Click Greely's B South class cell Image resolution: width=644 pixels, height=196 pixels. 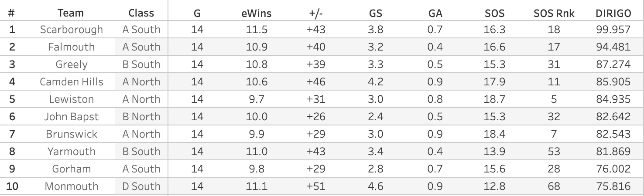coord(141,64)
